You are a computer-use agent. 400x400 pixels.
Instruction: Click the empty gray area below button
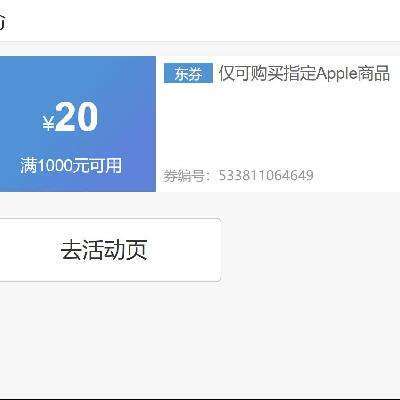200,340
